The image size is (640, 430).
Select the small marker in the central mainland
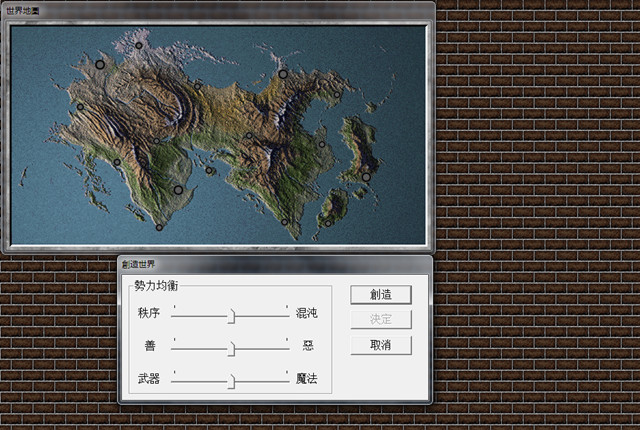coord(249,135)
